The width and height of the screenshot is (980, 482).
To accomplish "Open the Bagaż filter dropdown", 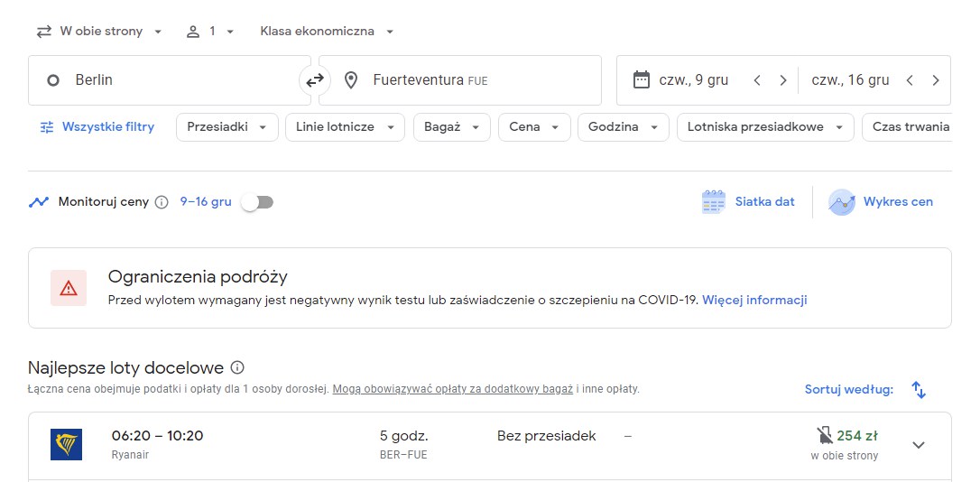I will click(452, 127).
